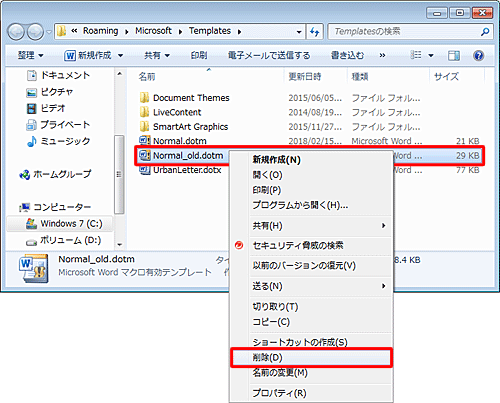Choose 開く(O) in the context menu
Viewport: 500px width, 403px height.
310,175
